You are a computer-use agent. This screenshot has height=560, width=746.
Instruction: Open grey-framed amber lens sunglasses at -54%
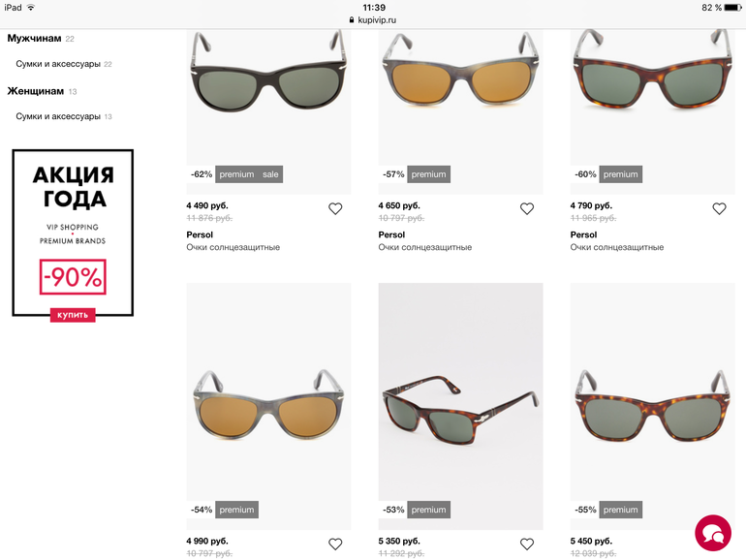coord(268,407)
